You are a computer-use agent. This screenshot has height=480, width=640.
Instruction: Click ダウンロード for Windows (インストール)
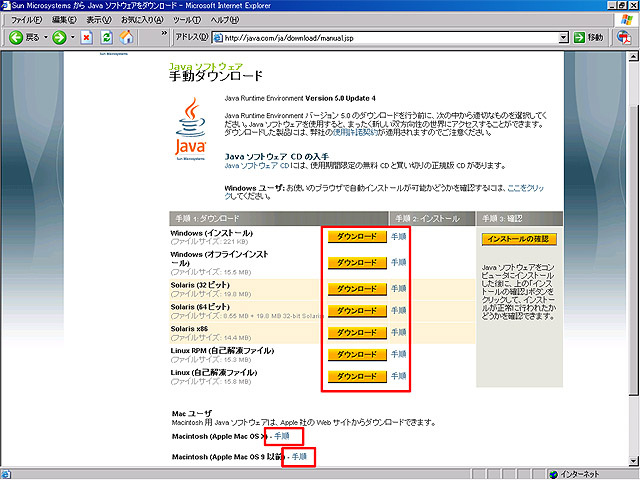pos(357,237)
